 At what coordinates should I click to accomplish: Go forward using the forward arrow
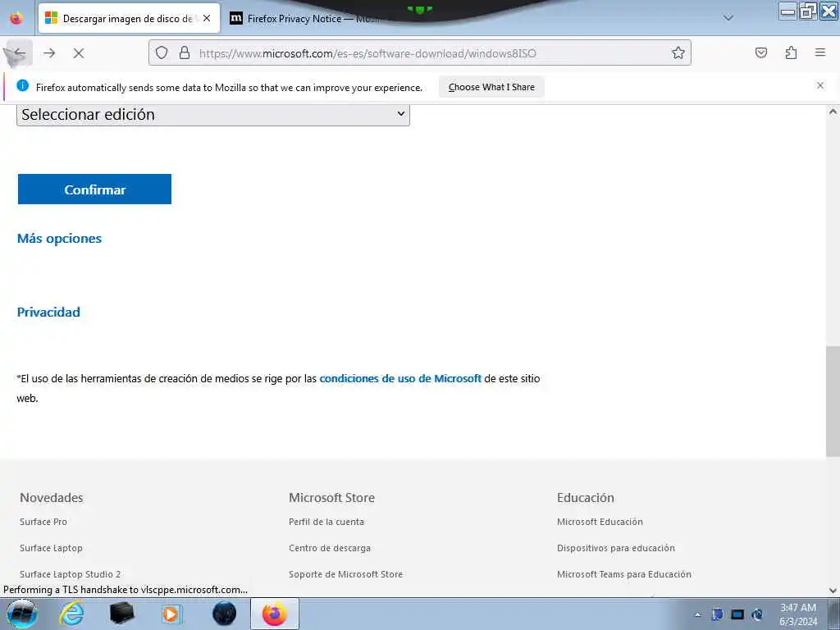(49, 53)
